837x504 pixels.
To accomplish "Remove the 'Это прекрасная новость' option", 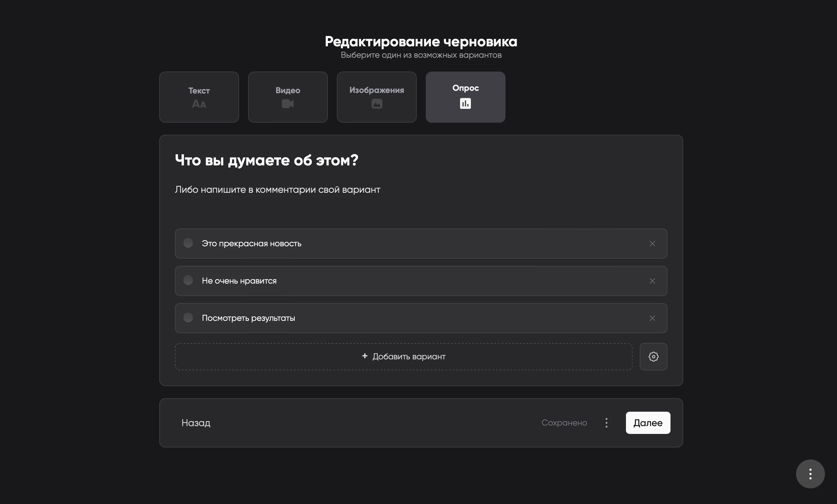I will (x=652, y=244).
